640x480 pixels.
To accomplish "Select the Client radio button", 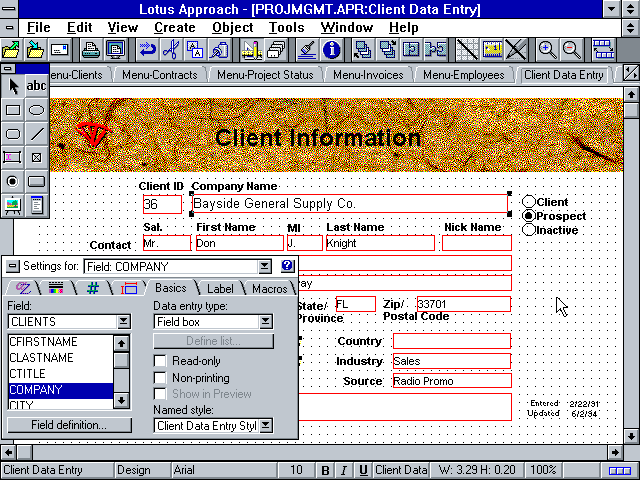I will coord(529,202).
